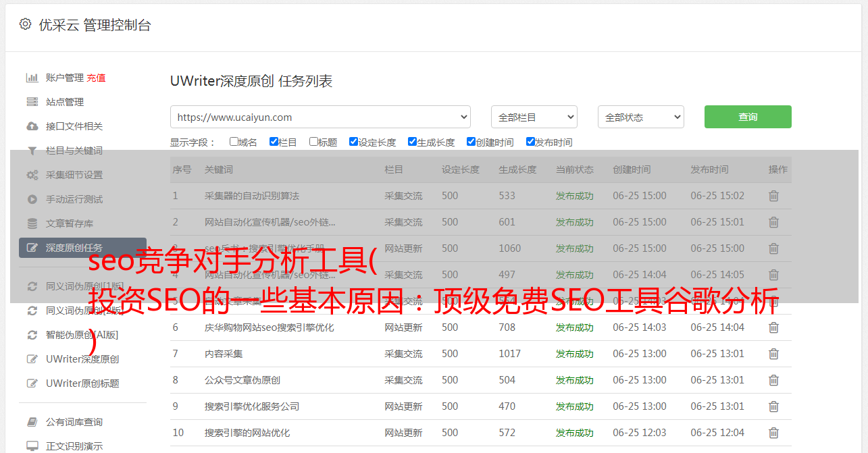The image size is (868, 453).
Task: Select the 公有词库查询 sidebar entry
Action: point(74,422)
